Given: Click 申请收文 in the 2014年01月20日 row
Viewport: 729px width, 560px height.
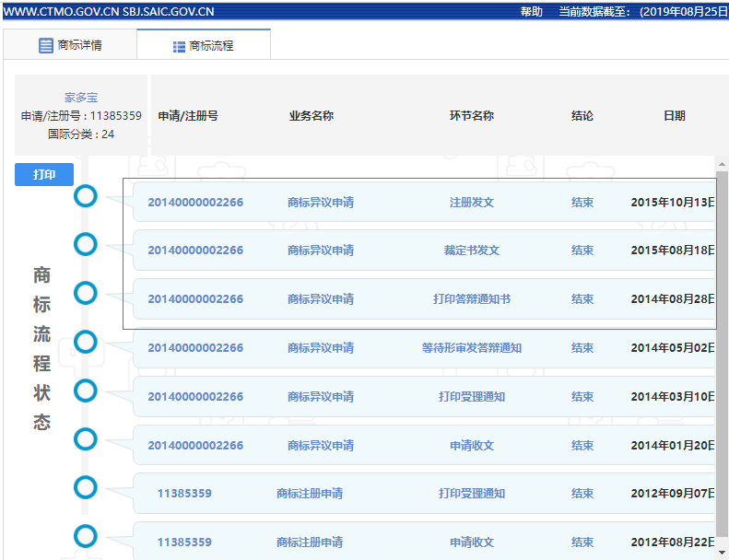Looking at the screenshot, I should tap(472, 445).
